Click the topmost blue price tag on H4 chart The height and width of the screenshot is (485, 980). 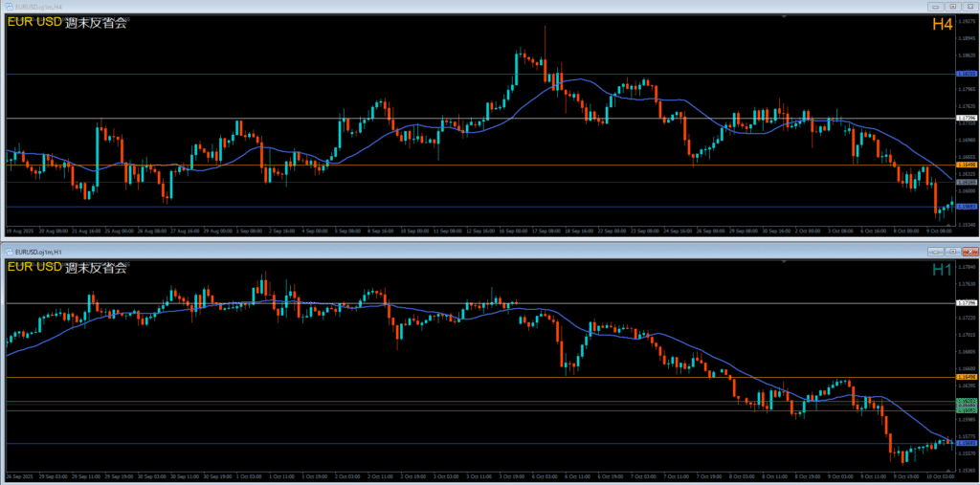(966, 74)
